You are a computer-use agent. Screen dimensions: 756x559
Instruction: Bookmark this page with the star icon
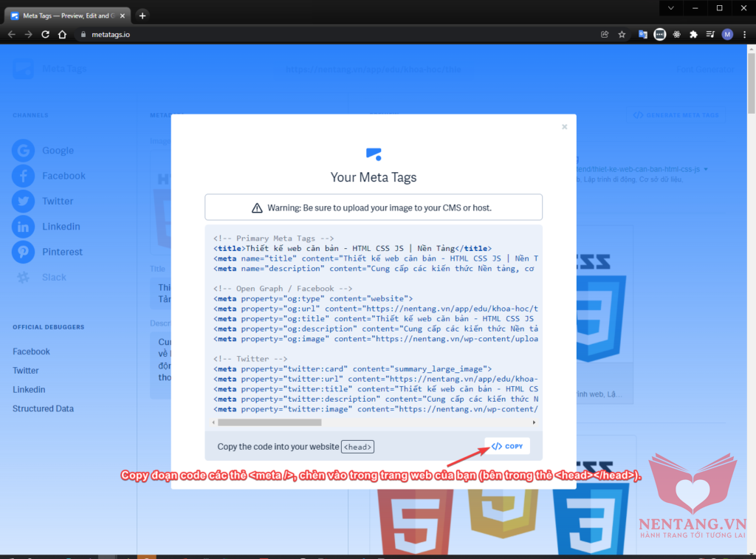(622, 34)
